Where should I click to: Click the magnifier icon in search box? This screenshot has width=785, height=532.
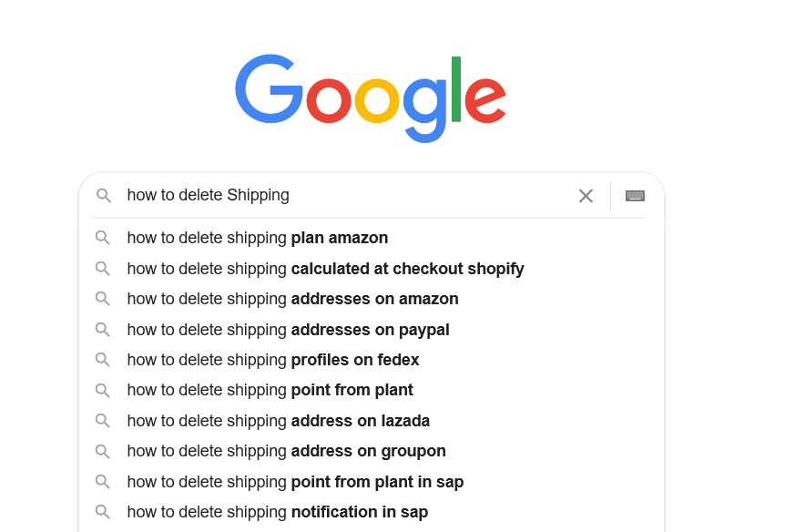click(104, 196)
